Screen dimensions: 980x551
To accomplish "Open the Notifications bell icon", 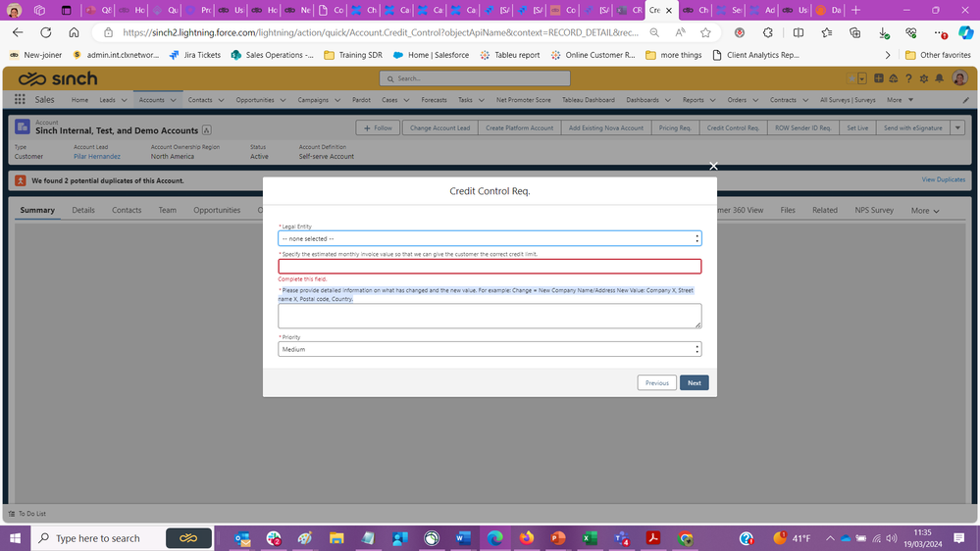I will click(x=940, y=78).
